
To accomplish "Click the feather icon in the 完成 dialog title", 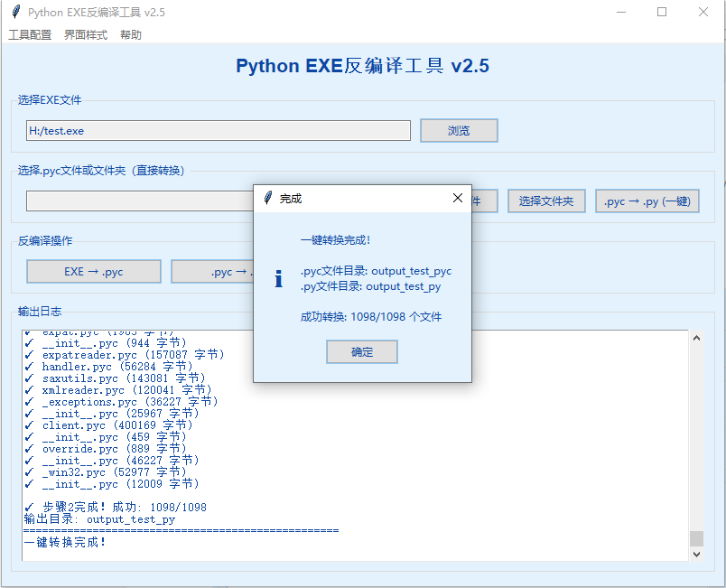I will pyautogui.click(x=267, y=198).
